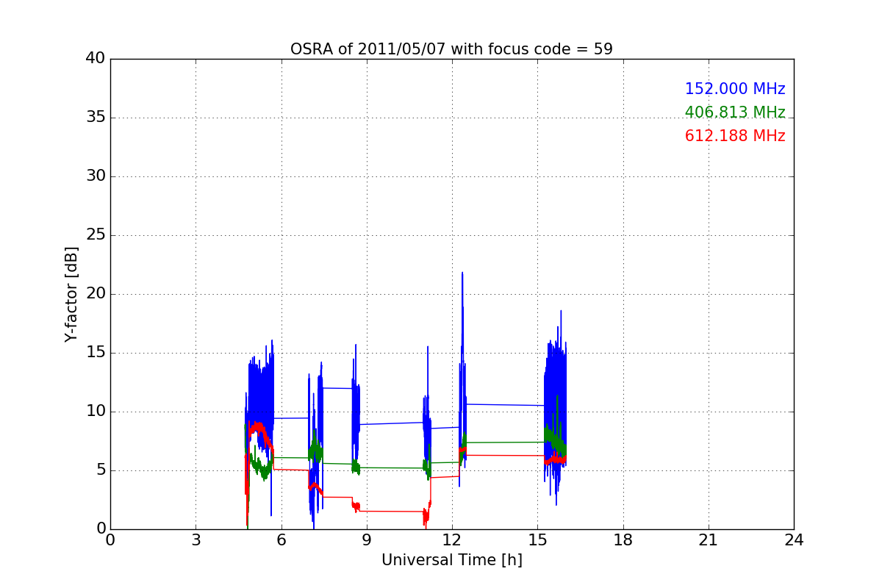The image size is (882, 588).
Task: Click the x-axis tick label 6
Action: click(x=281, y=540)
